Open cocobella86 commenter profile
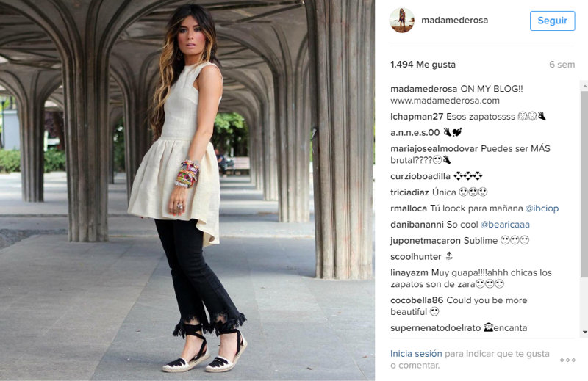This screenshot has width=588, height=381. (417, 300)
